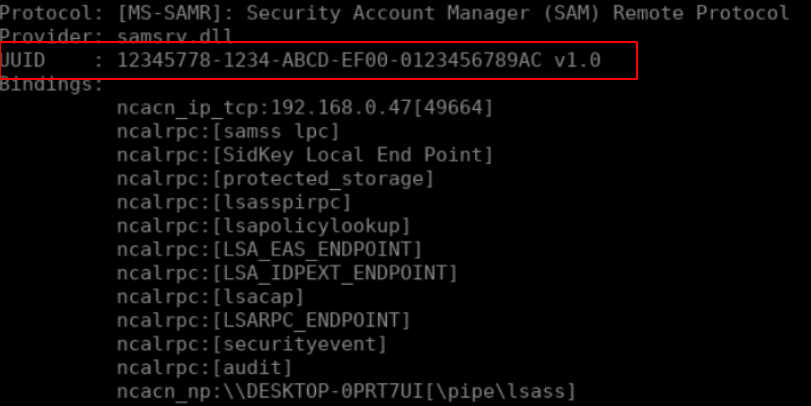Click the protected_storage binding entry
The height and width of the screenshot is (406, 811).
click(275, 179)
